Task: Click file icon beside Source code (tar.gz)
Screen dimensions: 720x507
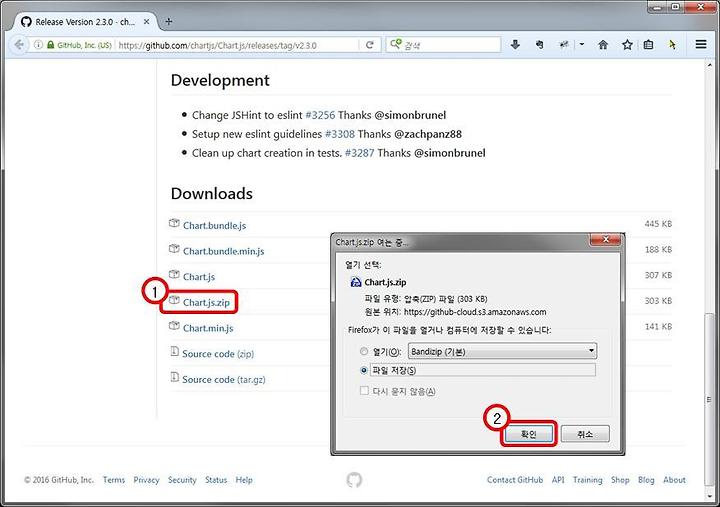Action: 174,377
